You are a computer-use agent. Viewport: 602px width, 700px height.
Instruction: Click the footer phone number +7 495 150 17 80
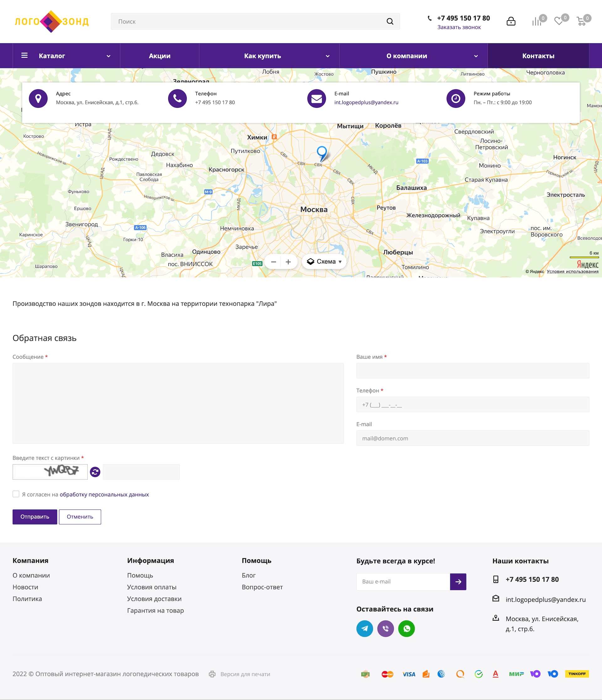click(x=532, y=580)
